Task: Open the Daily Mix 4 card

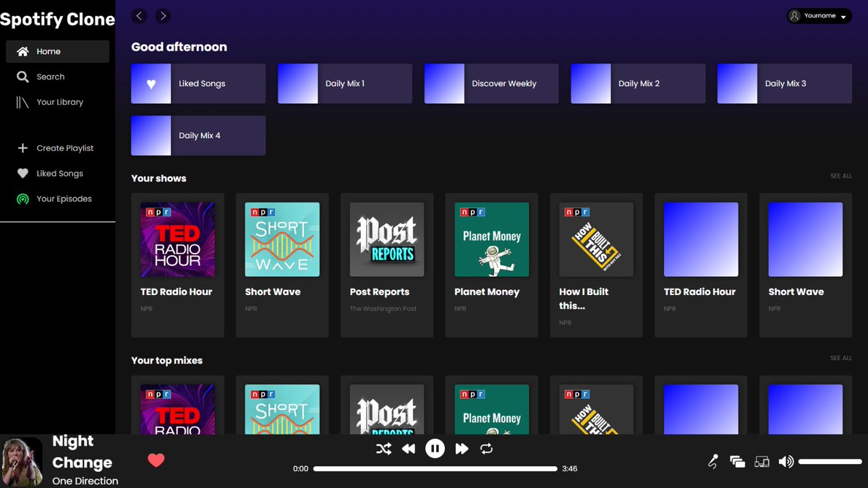Action: click(x=198, y=136)
